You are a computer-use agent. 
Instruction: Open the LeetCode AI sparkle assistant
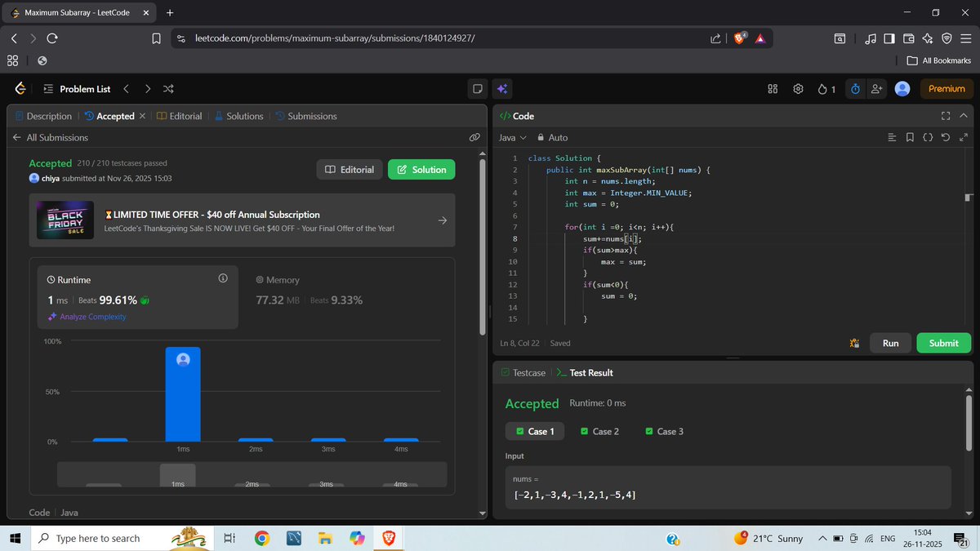[x=501, y=88]
